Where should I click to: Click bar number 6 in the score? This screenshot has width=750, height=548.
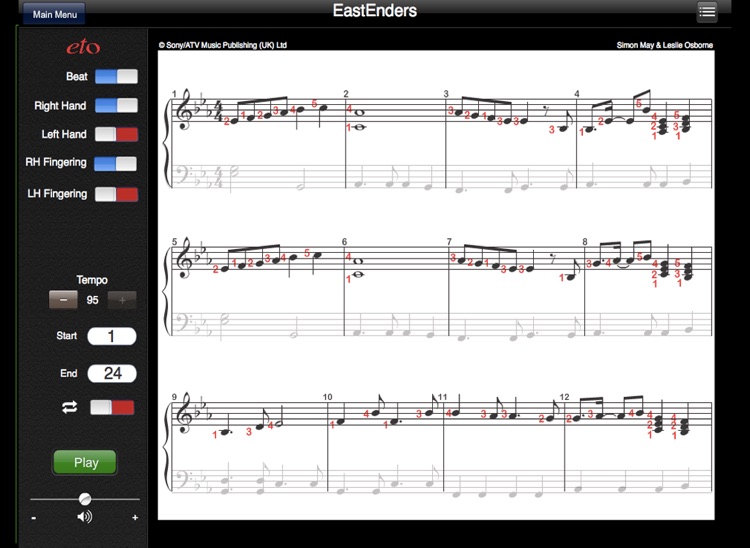(x=344, y=242)
